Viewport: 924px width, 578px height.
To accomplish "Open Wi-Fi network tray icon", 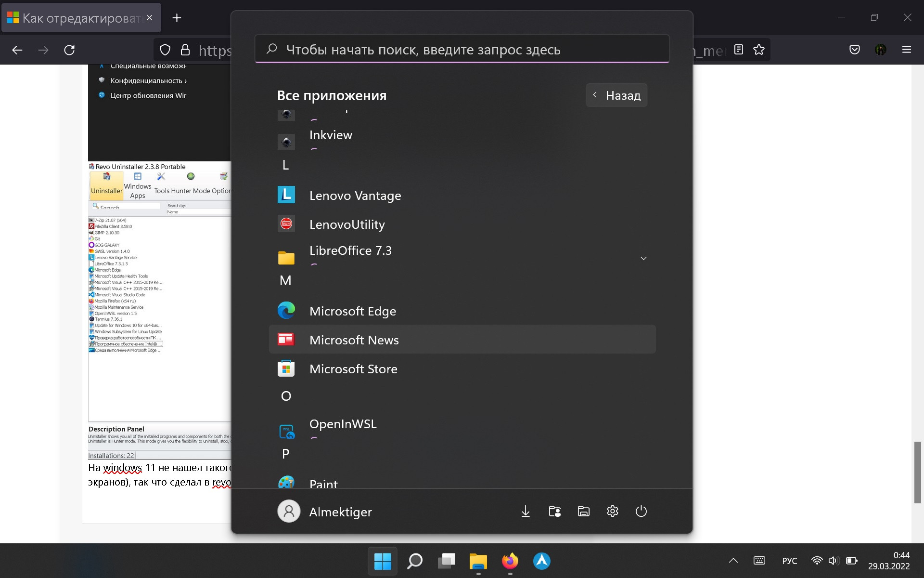I will pos(817,561).
